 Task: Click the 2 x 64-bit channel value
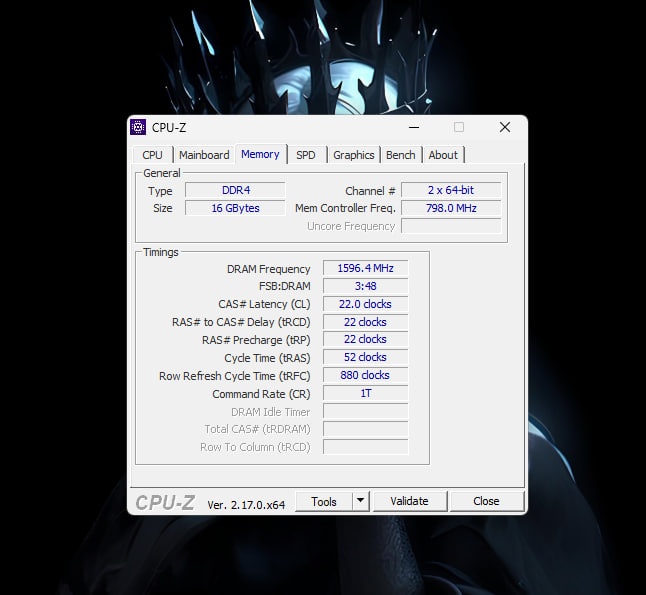coord(451,190)
